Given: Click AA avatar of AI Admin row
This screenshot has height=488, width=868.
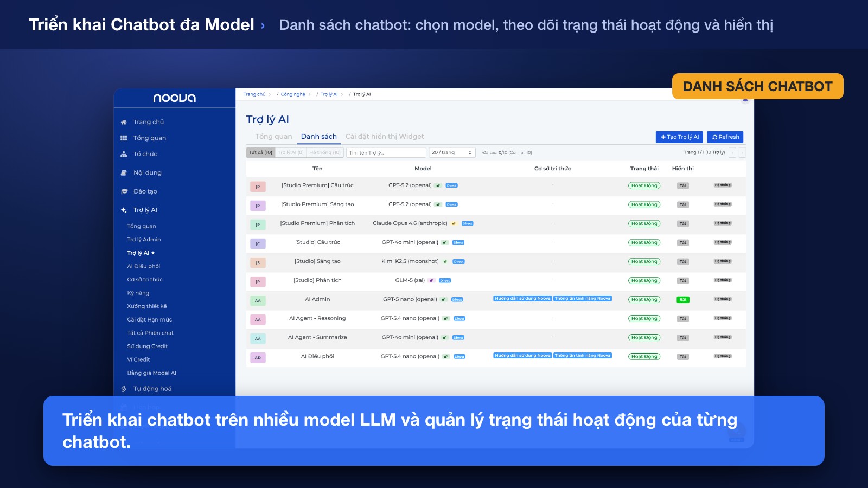Looking at the screenshot, I should (258, 300).
